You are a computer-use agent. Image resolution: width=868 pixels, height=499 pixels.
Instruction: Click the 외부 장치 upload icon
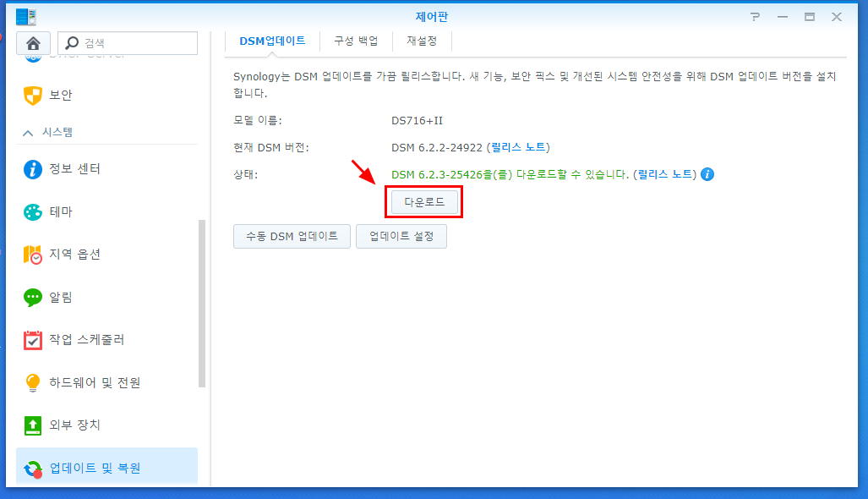tap(33, 425)
